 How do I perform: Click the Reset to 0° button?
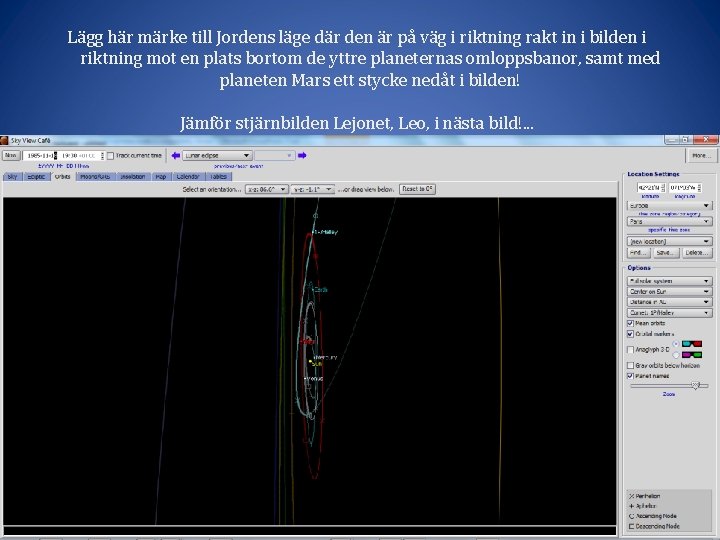pyautogui.click(x=417, y=189)
